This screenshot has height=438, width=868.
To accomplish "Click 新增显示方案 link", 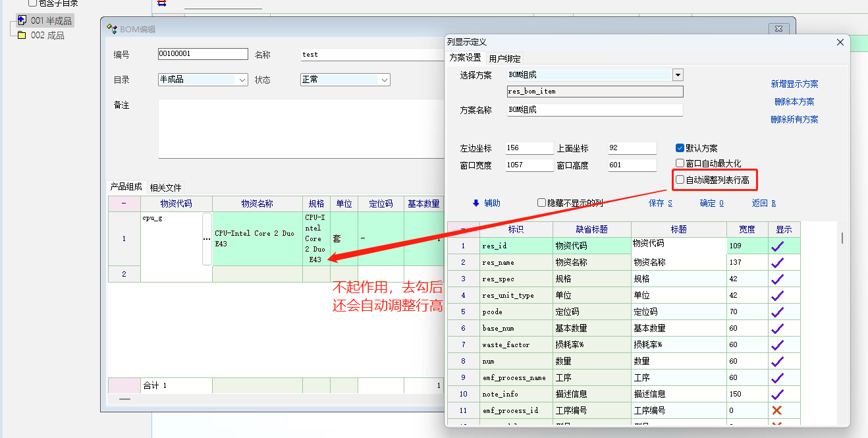I will [794, 84].
